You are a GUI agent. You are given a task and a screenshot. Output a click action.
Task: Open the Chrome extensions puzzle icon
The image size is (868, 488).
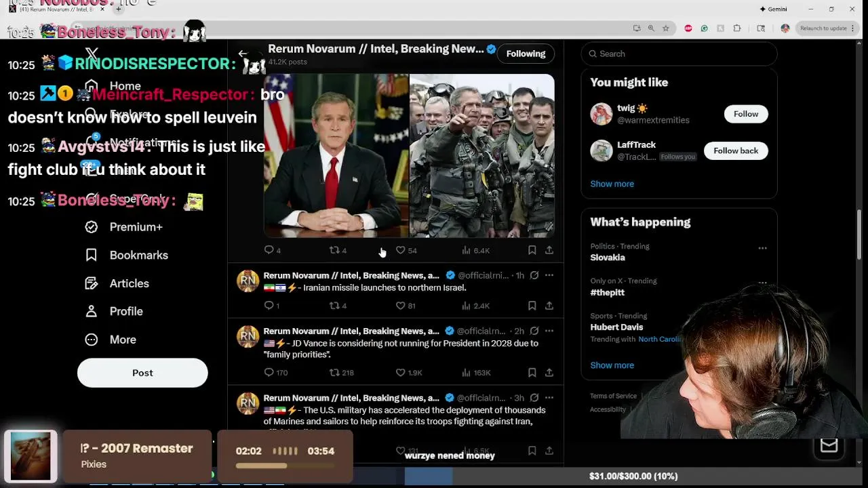coord(737,28)
